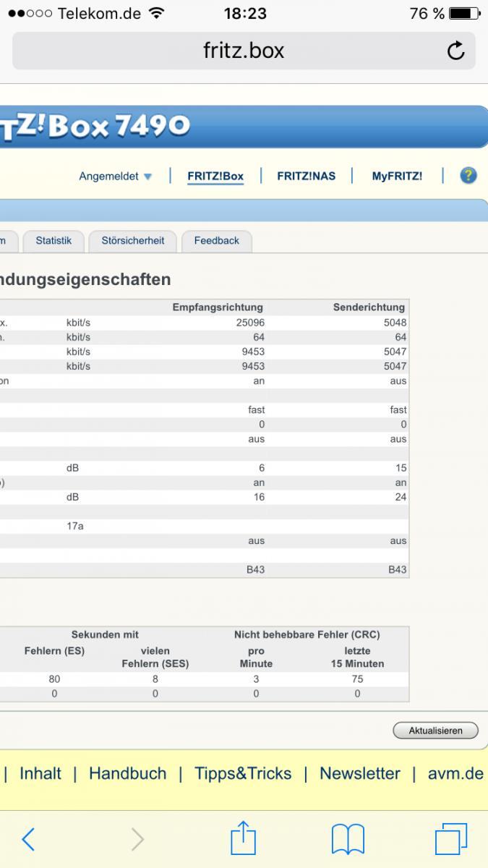Screen dimensions: 488x868
Task: Open the MyFRITZ! menu item
Action: (x=398, y=176)
